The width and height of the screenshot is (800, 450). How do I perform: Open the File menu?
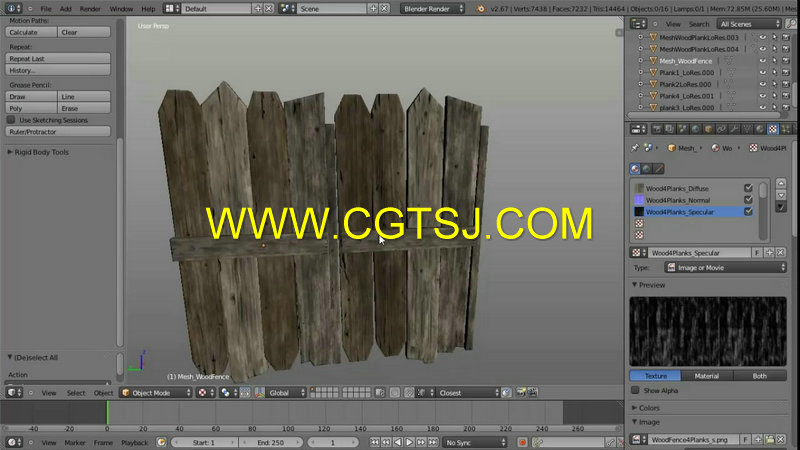pos(46,9)
